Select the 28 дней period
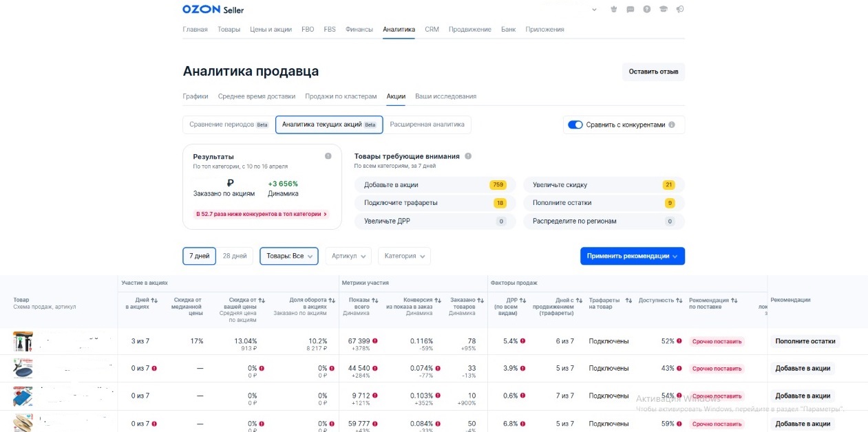868x432 pixels. [x=235, y=256]
